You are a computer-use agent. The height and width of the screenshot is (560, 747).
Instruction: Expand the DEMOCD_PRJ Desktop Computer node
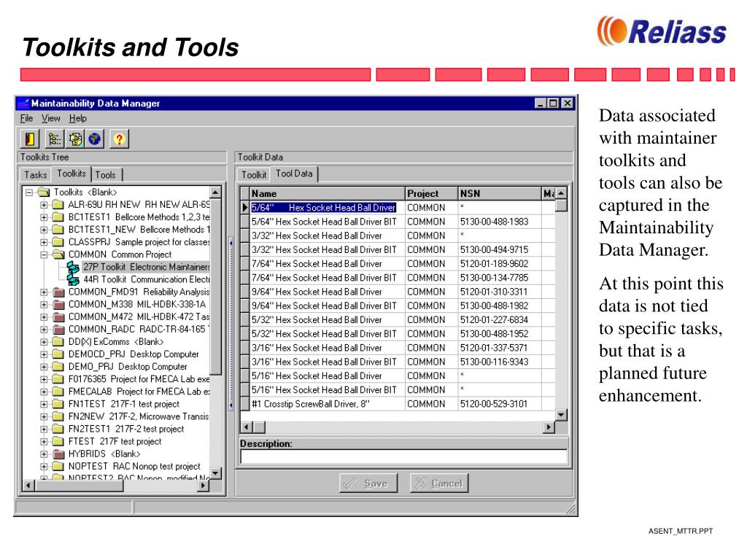(x=44, y=354)
